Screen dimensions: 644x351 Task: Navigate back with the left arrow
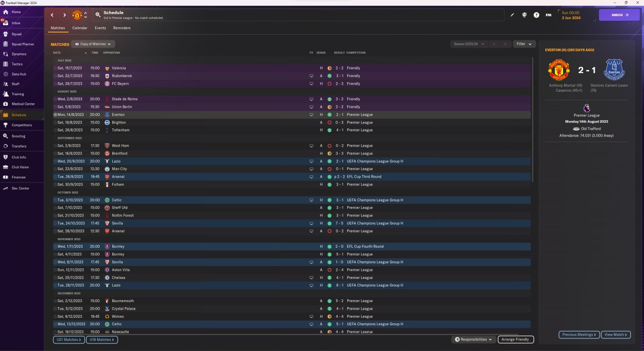pos(52,15)
